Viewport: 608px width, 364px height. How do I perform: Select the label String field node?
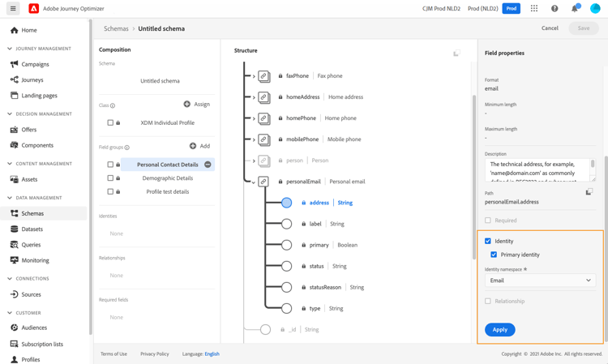tap(287, 224)
